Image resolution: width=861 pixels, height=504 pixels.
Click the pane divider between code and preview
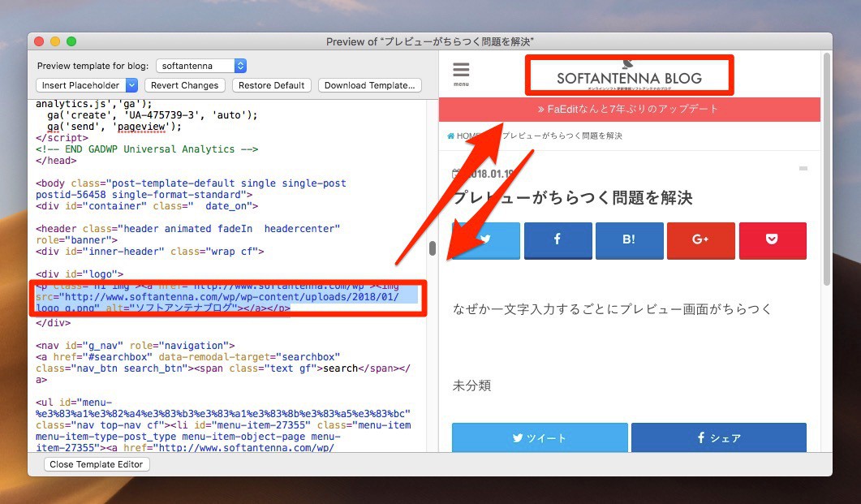point(433,249)
